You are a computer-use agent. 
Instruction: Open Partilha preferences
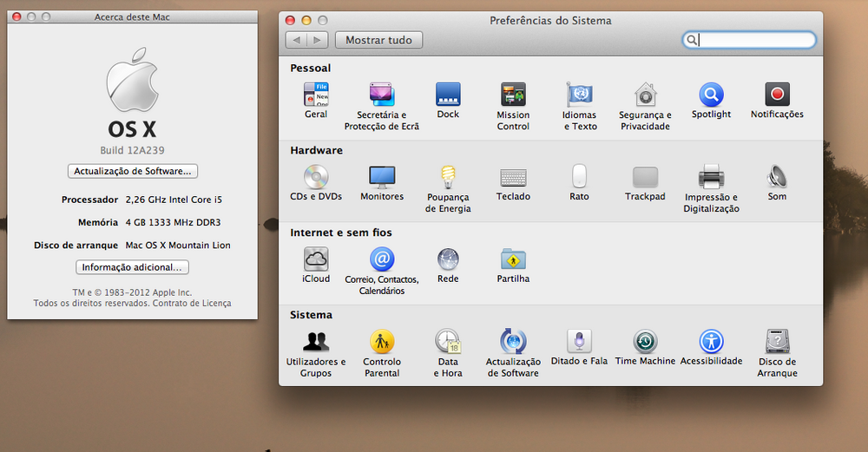pyautogui.click(x=513, y=265)
